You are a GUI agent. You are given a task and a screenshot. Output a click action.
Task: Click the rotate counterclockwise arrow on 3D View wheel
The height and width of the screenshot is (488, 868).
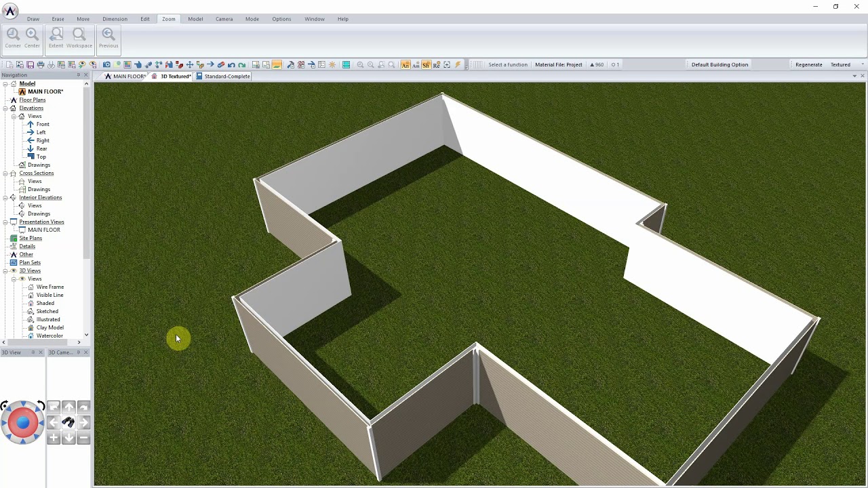pos(41,405)
